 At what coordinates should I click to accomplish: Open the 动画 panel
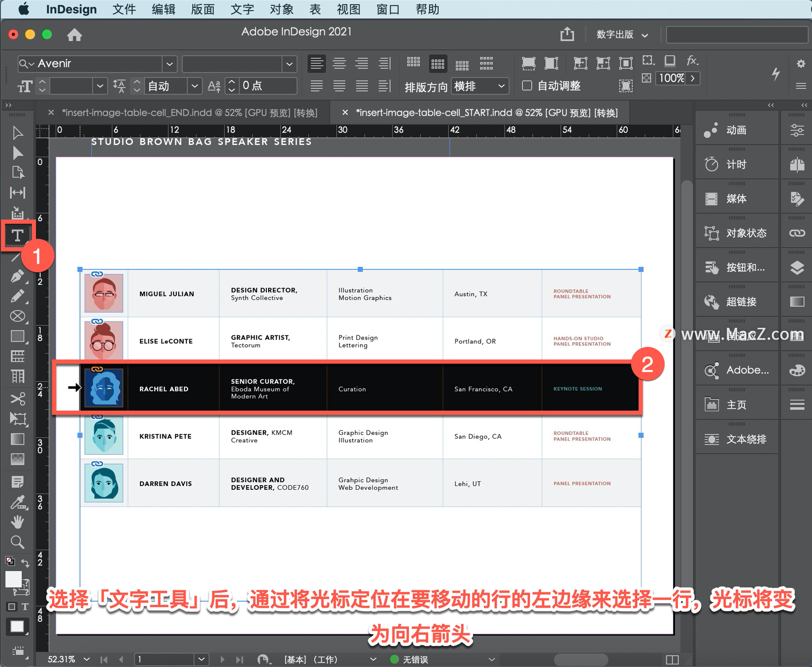736,130
